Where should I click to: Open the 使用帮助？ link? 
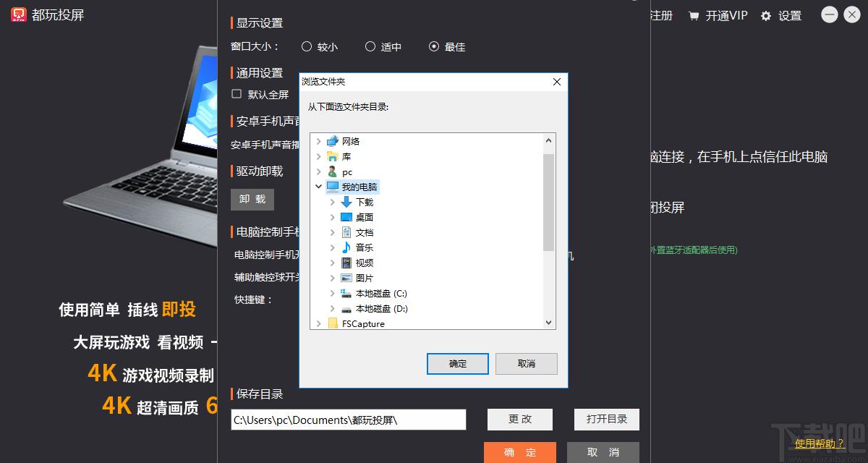tap(820, 443)
